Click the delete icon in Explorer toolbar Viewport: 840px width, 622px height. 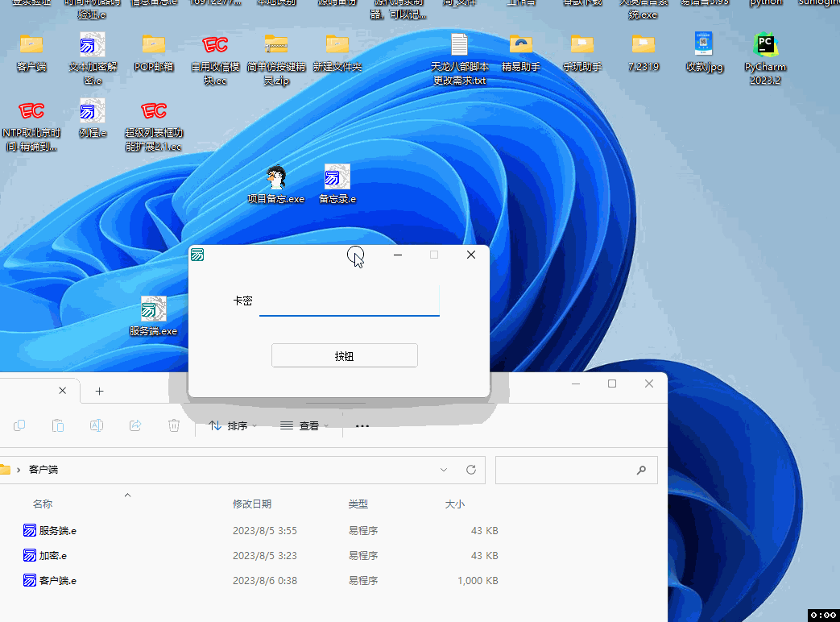174,425
